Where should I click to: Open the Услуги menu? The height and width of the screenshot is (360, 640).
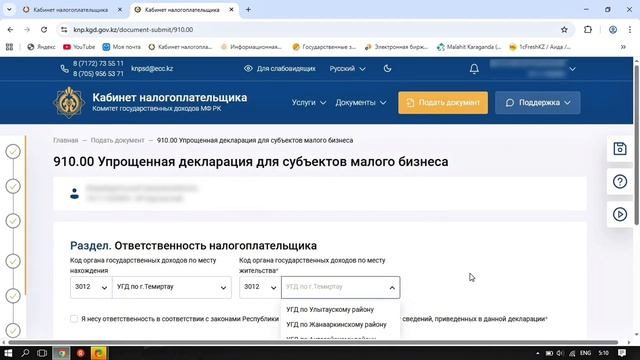[x=309, y=102]
